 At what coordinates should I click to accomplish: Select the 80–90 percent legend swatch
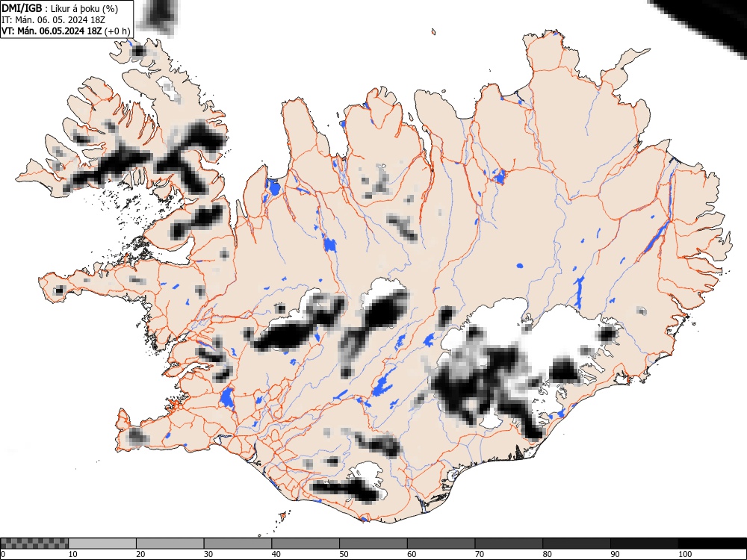(577, 544)
